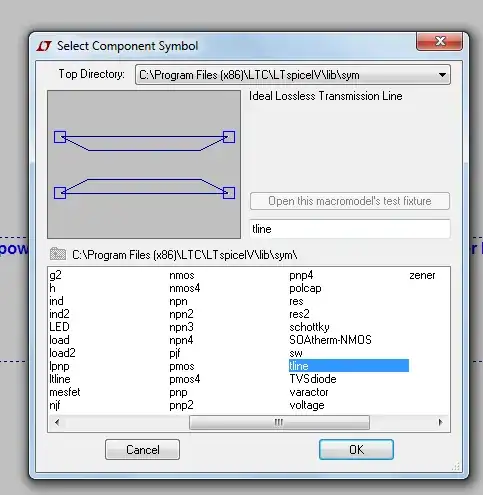Select the schottky component in list

click(x=309, y=327)
